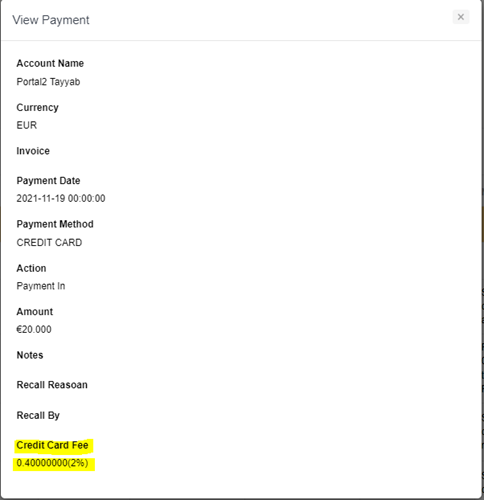
Task: Close the View Payment dialog
Action: click(x=461, y=17)
